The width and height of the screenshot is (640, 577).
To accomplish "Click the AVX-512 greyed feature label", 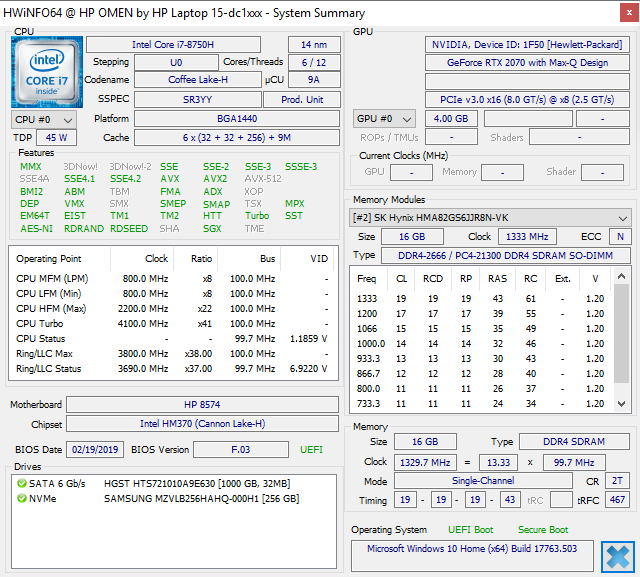I will (263, 179).
